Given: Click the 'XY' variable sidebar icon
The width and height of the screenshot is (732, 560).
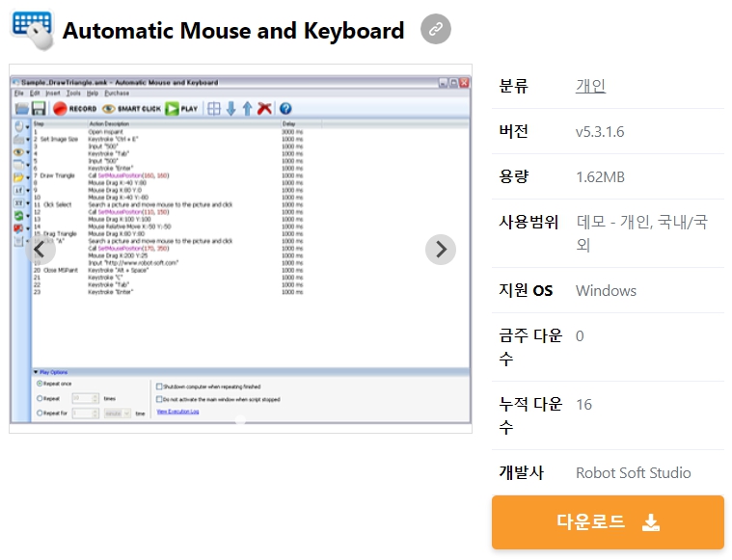Looking at the screenshot, I should [18, 203].
